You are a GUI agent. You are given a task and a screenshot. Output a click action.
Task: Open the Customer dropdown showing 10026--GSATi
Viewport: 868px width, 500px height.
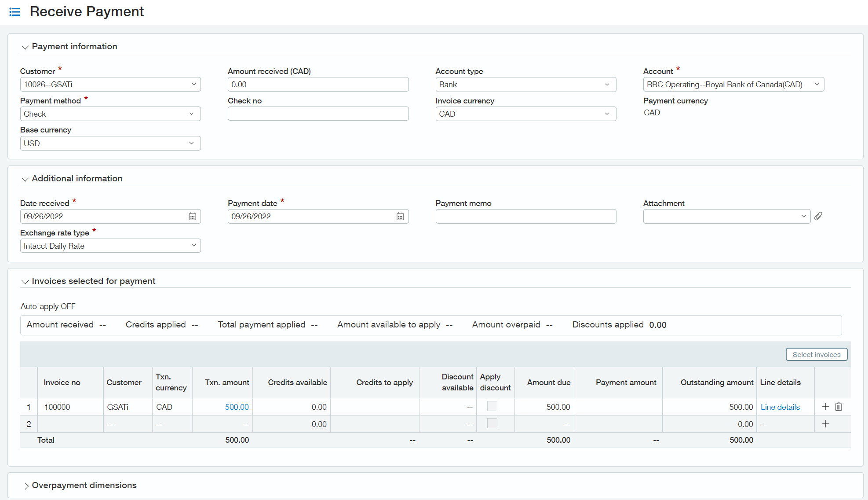(x=110, y=85)
